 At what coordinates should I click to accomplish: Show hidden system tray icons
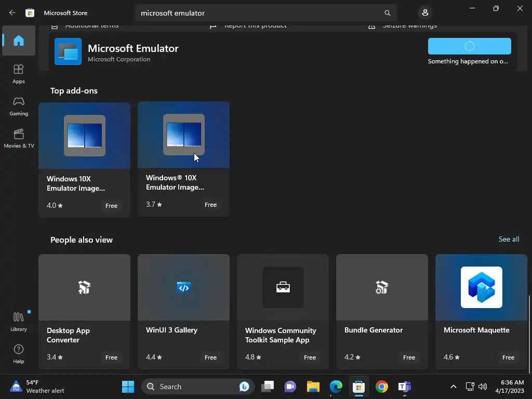click(453, 387)
